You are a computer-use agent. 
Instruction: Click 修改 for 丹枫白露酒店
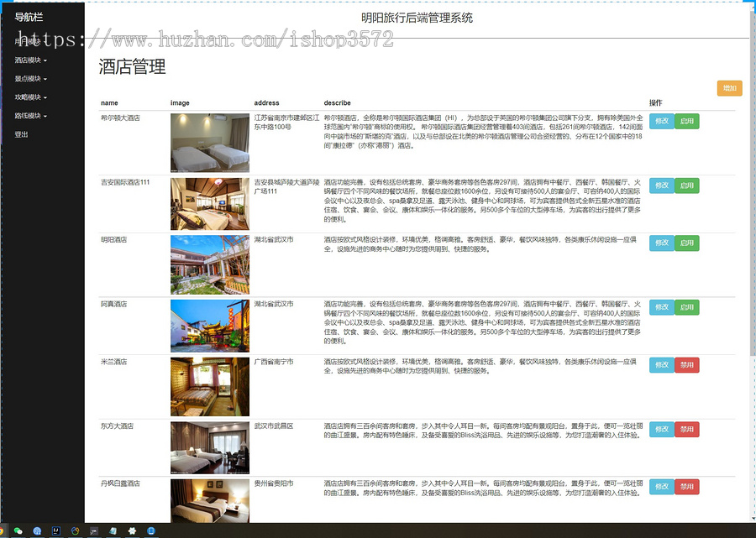pos(662,487)
